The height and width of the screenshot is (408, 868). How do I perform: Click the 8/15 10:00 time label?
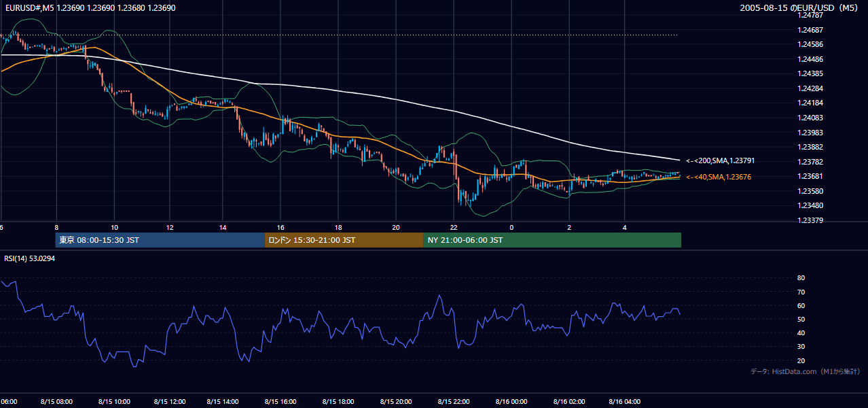[114, 402]
